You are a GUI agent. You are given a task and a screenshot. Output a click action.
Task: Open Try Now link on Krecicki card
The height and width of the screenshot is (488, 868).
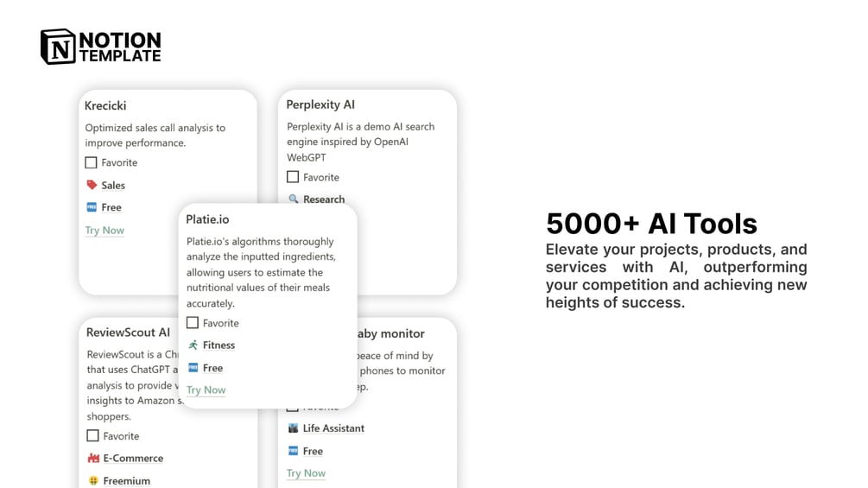(x=105, y=230)
